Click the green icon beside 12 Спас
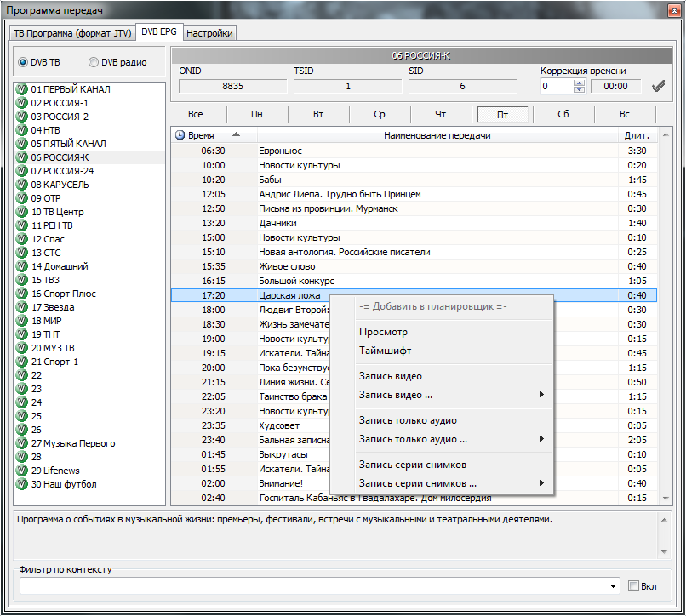The height and width of the screenshot is (616, 686). 22,239
